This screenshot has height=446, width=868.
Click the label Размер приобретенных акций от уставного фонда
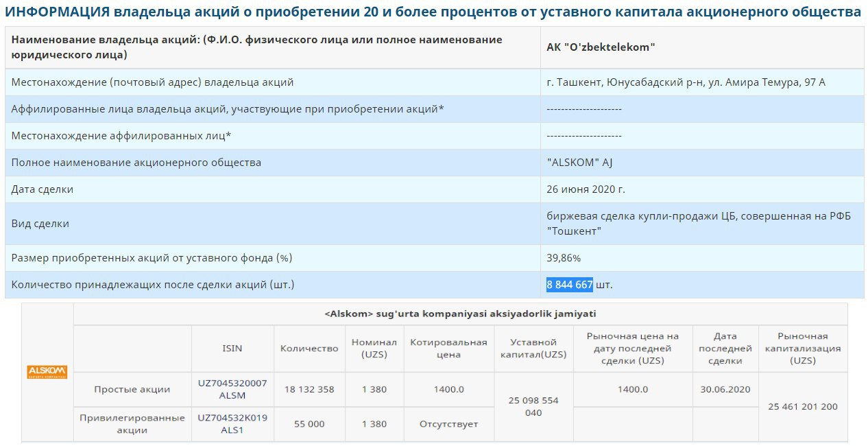pyautogui.click(x=152, y=258)
